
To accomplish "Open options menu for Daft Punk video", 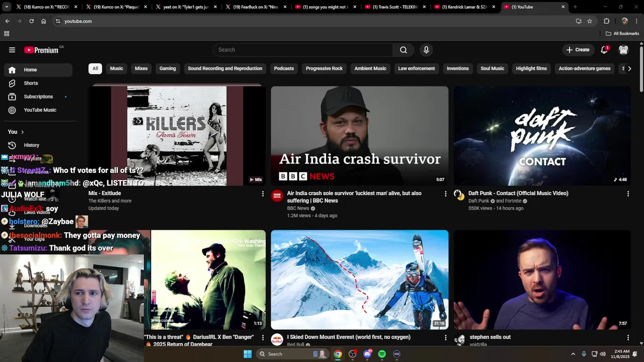I will coord(628,194).
